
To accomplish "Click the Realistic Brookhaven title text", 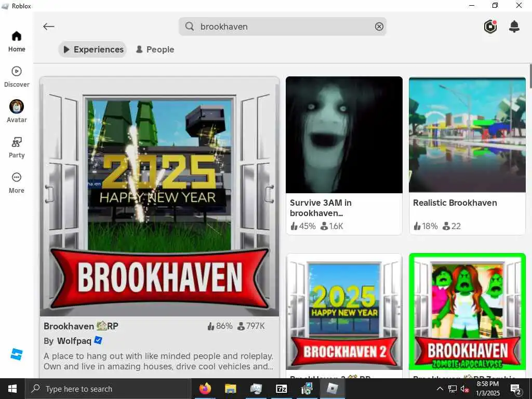I will coord(455,203).
